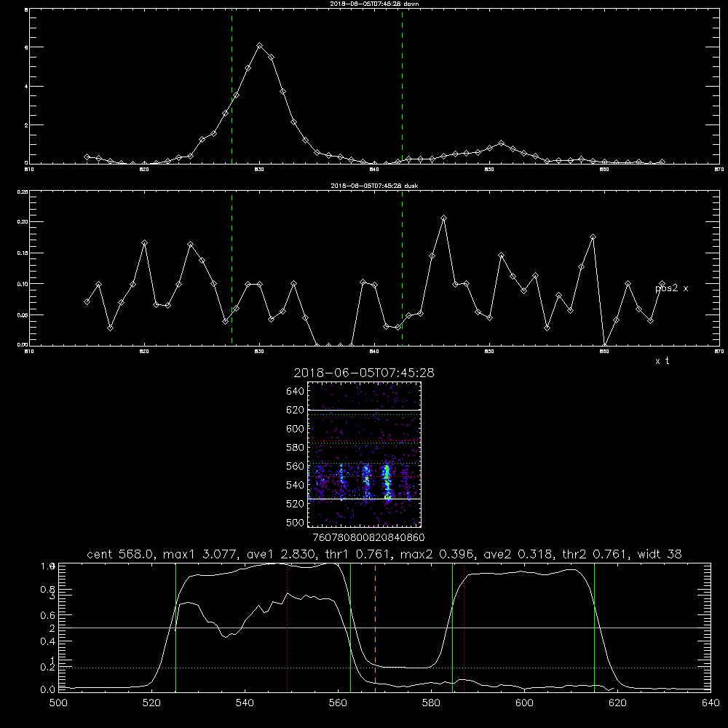This screenshot has height=728, width=728.
Task: Click the '0.6' y-axis label of profile plot
Action: (48, 615)
